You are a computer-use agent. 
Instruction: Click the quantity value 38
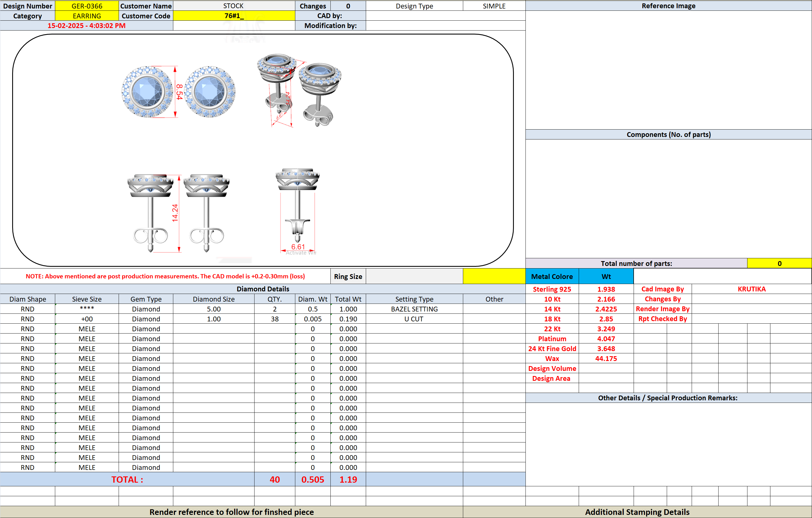(274, 319)
